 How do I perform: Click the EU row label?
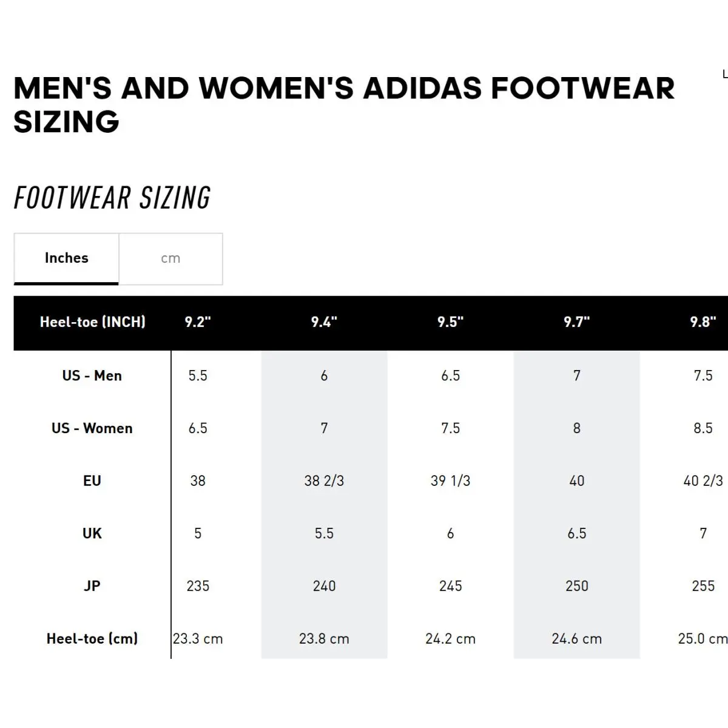pos(92,481)
